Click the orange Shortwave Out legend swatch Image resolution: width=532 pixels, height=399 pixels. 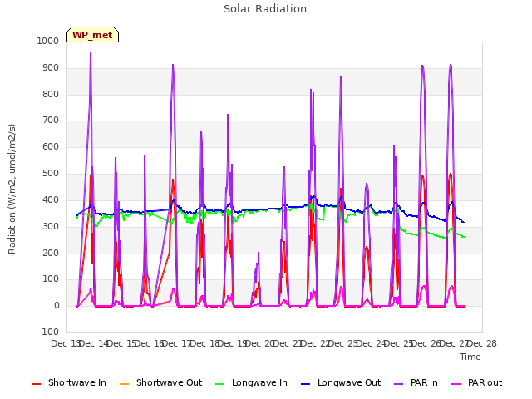coord(125,384)
